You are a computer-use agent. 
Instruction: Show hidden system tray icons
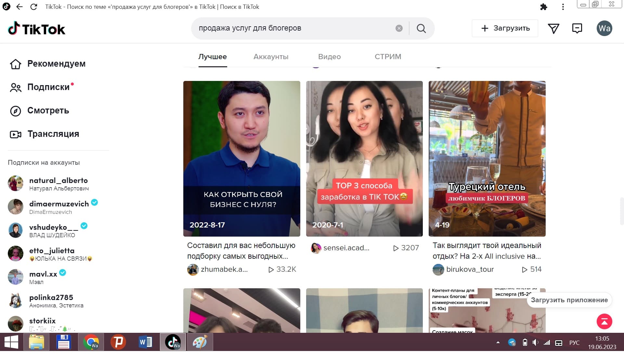[x=498, y=342]
